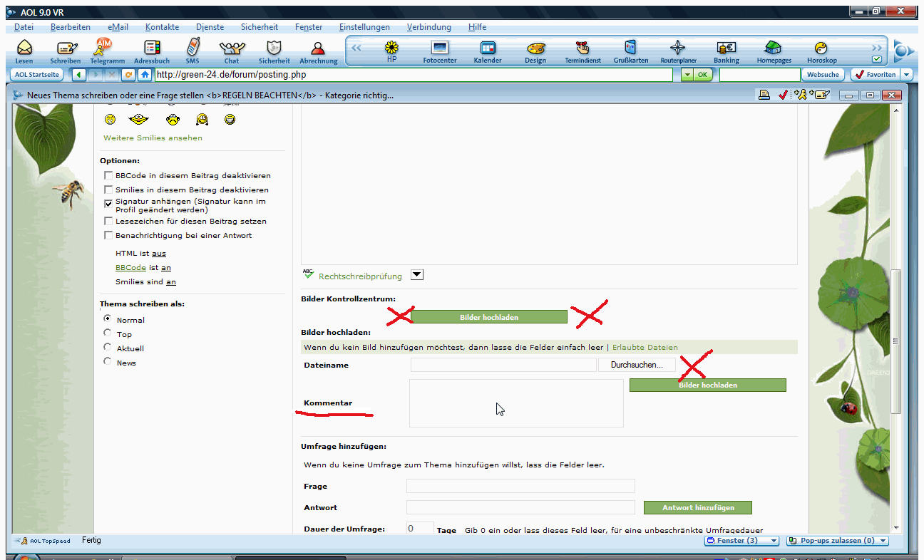Click the Durchsuchen... button
This screenshot has height=560, width=924.
pos(637,365)
